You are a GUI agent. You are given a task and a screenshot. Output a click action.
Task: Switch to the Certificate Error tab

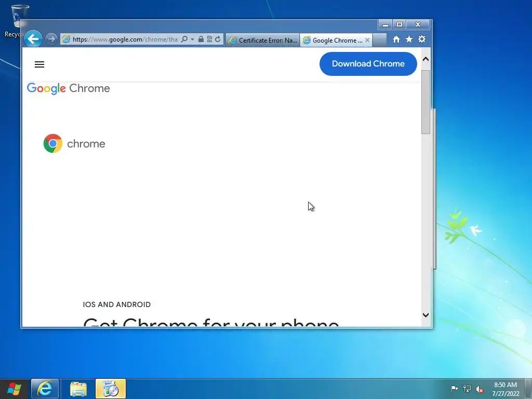click(263, 40)
